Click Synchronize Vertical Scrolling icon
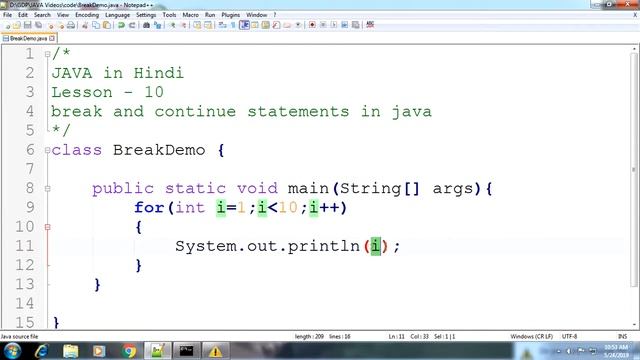 (x=197, y=25)
